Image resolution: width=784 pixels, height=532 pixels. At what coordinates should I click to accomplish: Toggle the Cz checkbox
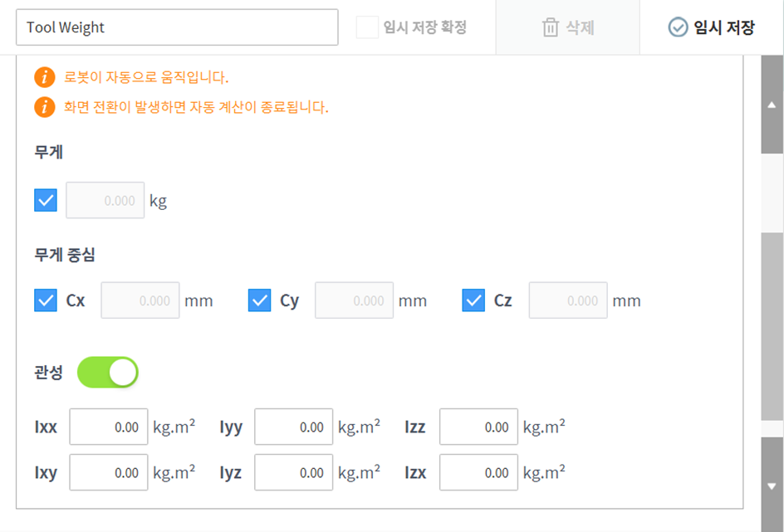pyautogui.click(x=475, y=300)
